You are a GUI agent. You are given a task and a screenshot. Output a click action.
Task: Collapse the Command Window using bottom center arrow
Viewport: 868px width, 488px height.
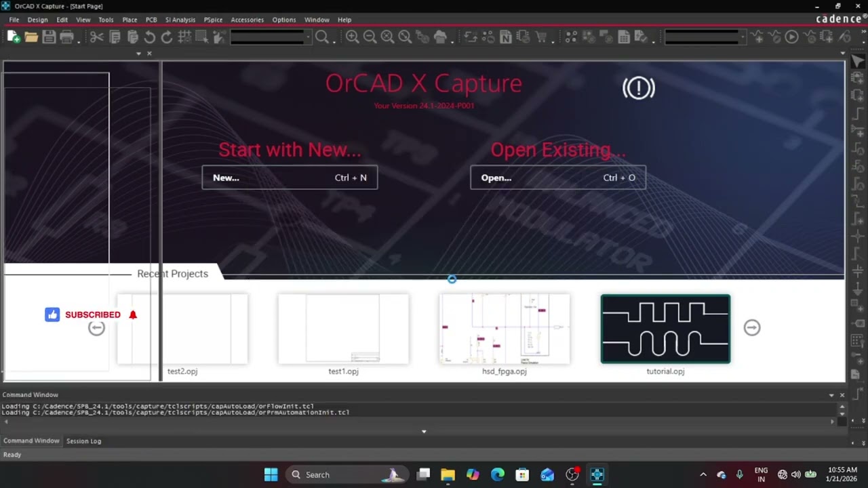(424, 432)
